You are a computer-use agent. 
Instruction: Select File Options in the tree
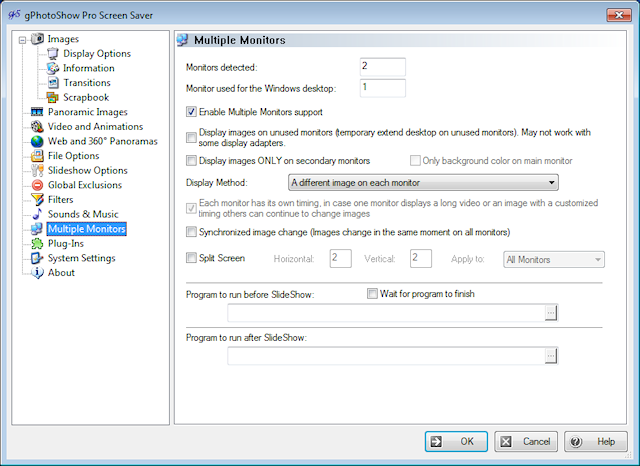pos(73,156)
